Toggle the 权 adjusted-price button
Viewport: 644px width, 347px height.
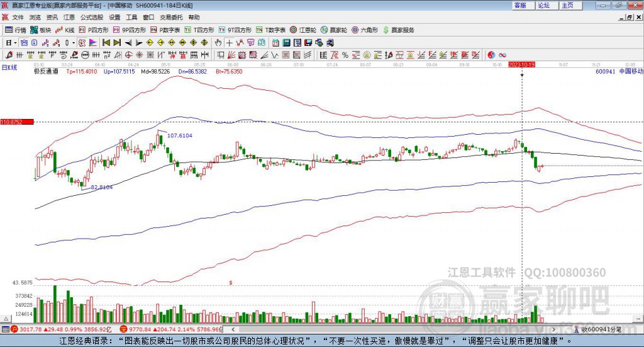(x=82, y=43)
